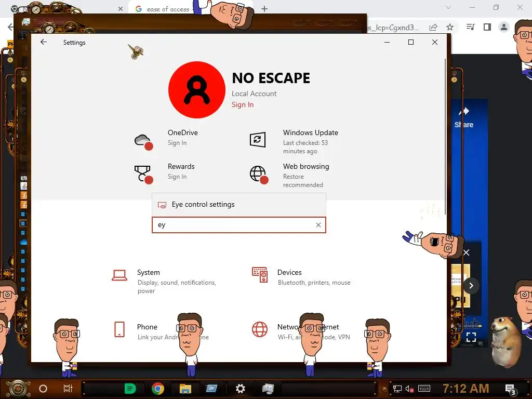Click the Windows Update icon
This screenshot has width=532, height=399.
pyautogui.click(x=258, y=140)
